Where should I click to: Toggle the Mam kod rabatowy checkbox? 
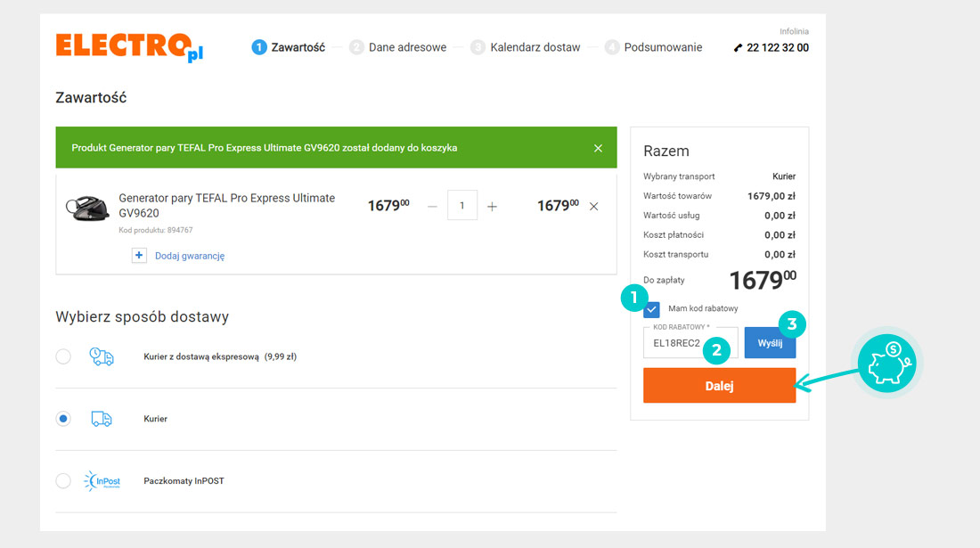click(x=651, y=309)
